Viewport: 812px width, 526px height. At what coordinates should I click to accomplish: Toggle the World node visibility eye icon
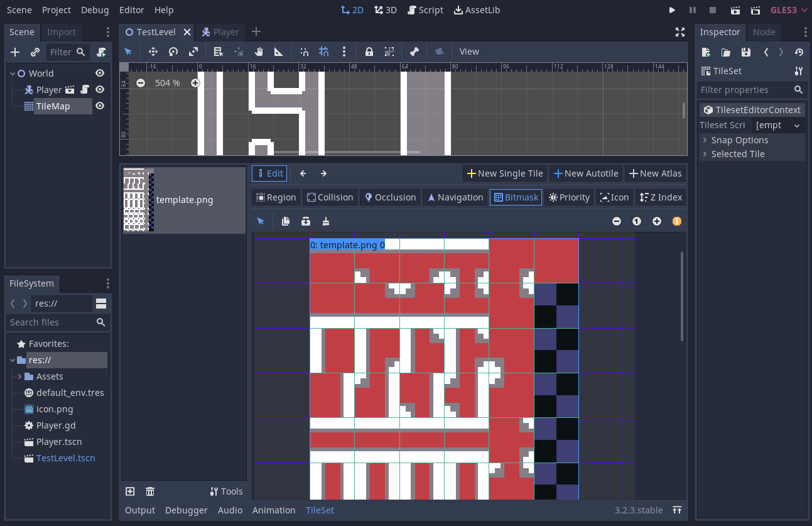[99, 73]
